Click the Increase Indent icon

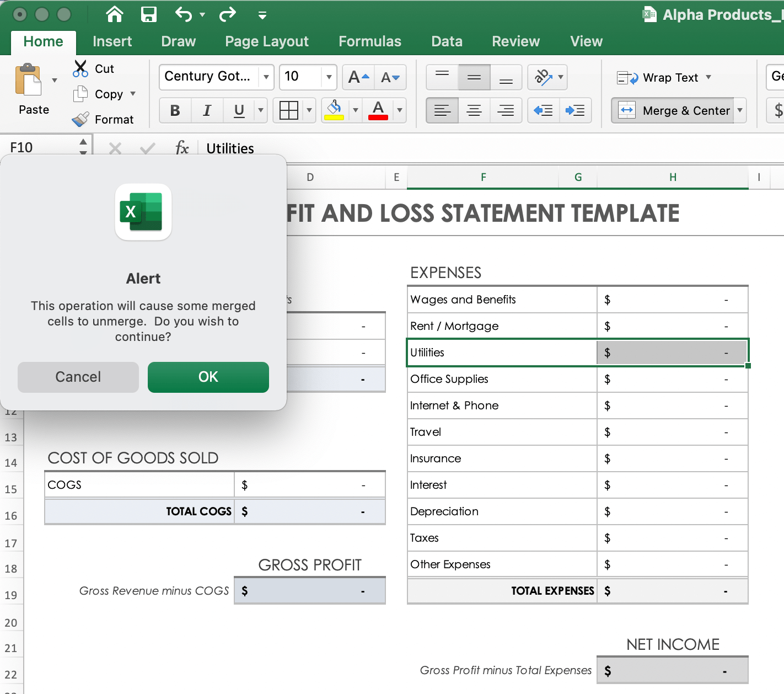point(575,111)
